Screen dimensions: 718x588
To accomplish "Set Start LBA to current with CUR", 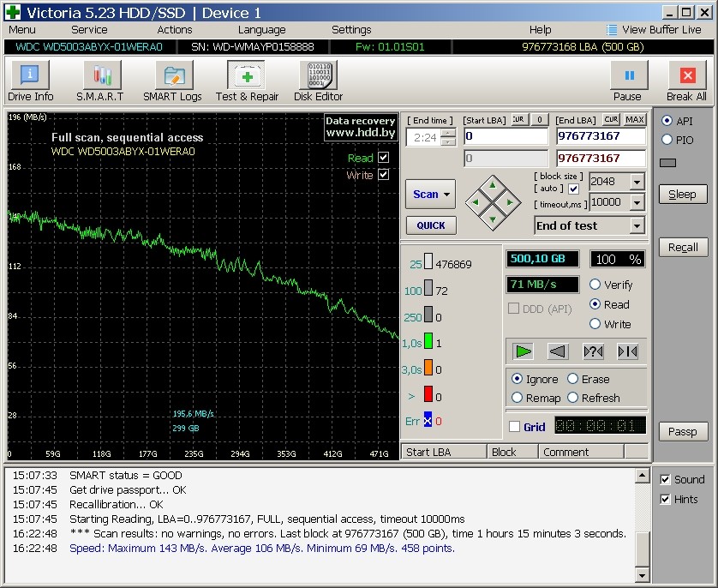I will click(x=518, y=119).
